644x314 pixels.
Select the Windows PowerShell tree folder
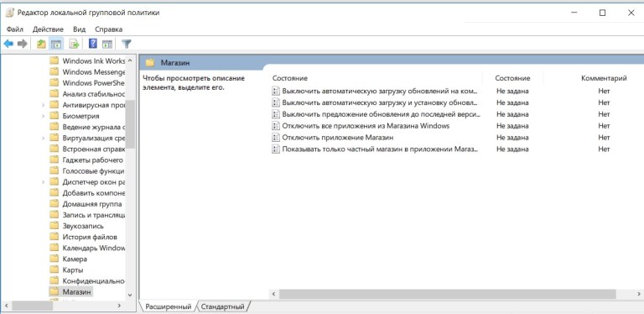click(93, 82)
